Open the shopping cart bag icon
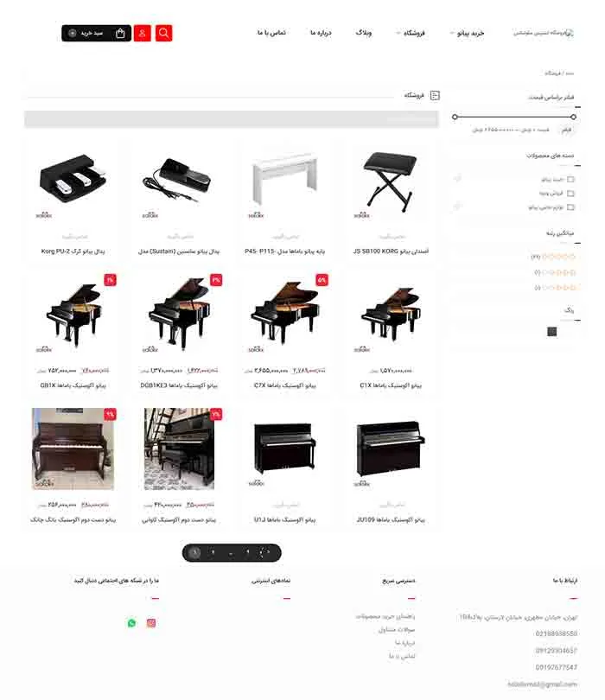 click(120, 33)
